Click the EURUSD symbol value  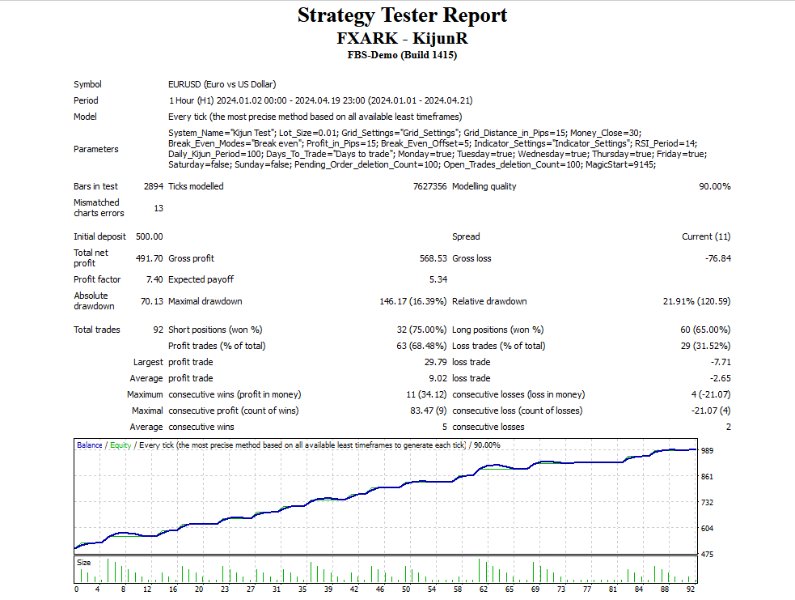(222, 85)
